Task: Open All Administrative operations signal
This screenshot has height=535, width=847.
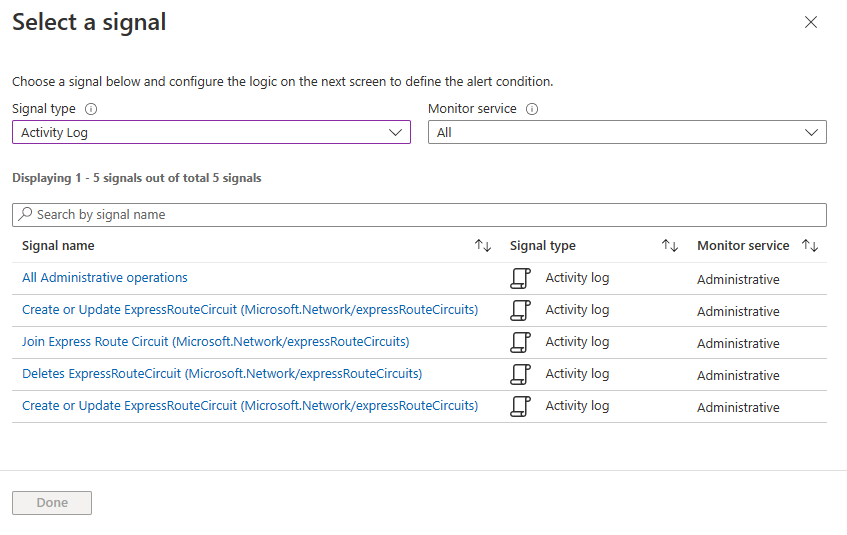Action: (105, 278)
